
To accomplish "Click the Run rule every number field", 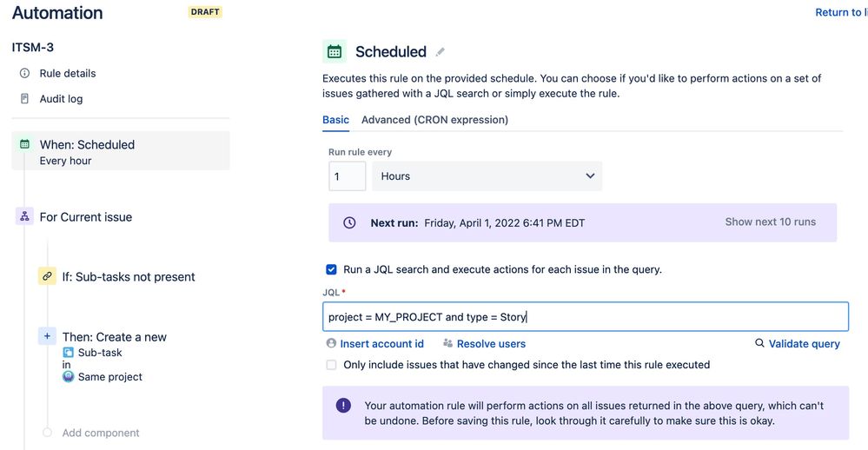I will (x=347, y=176).
